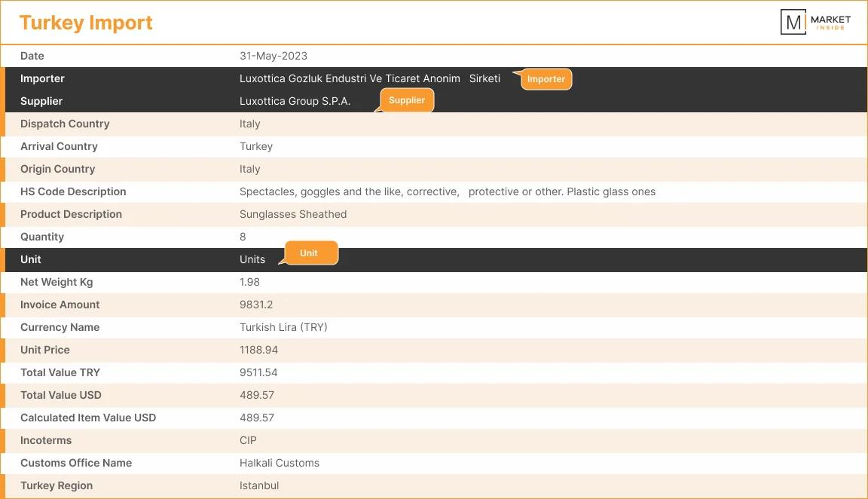Viewport: 868px width, 499px height.
Task: Click the Halkali Customs value
Action: coord(280,462)
